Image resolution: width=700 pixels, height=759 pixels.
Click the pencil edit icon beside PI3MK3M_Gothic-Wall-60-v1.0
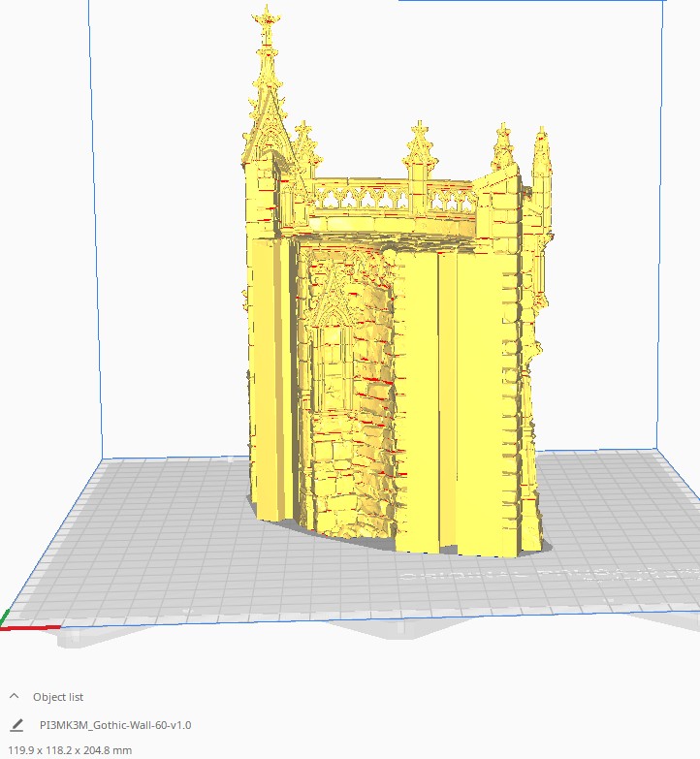coord(16,725)
